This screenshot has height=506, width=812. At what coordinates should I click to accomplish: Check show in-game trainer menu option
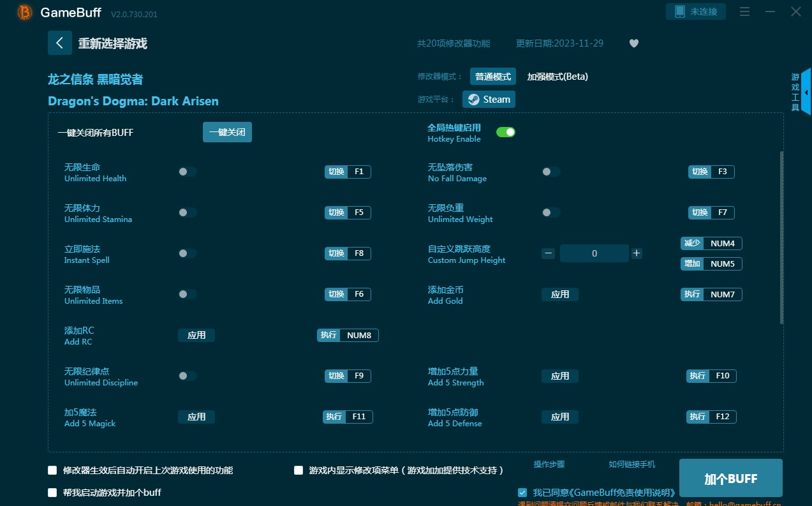299,470
